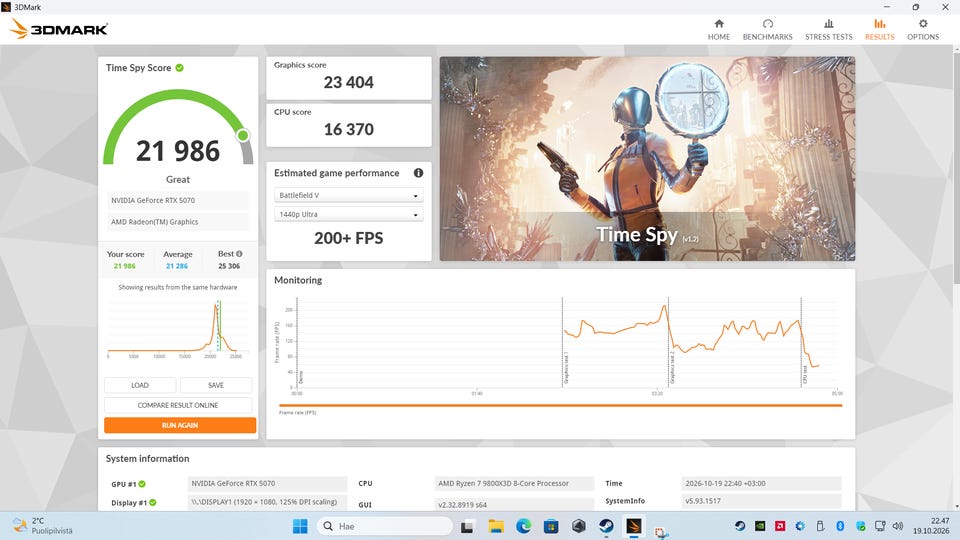
Task: Click the CPU test marker in the monitoring graph
Action: [804, 375]
